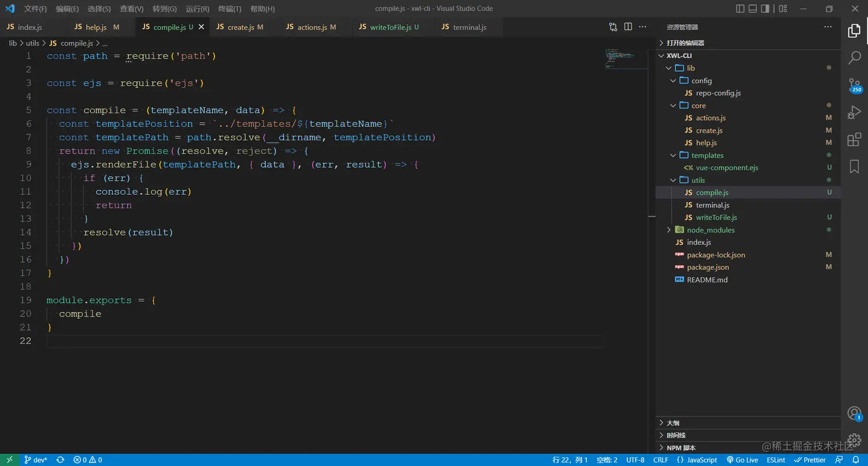
Task: Collapse the utils folder
Action: pos(748,180)
